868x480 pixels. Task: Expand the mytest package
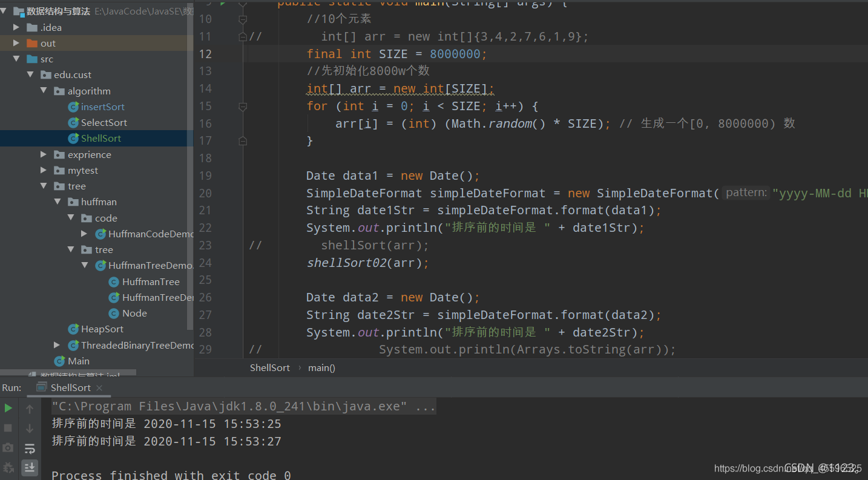pyautogui.click(x=44, y=170)
